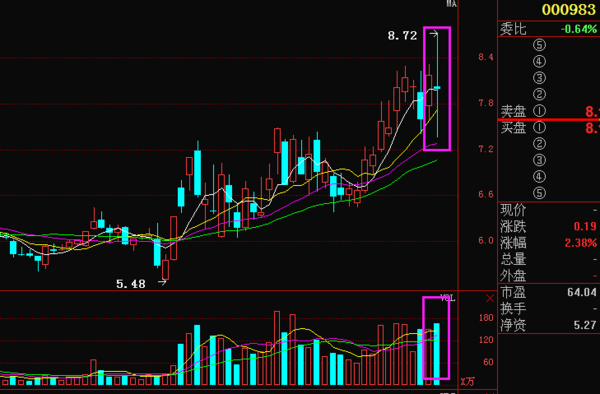600x394 pixels.
Task: Click the 市盈 value 64.04
Action: (x=582, y=293)
